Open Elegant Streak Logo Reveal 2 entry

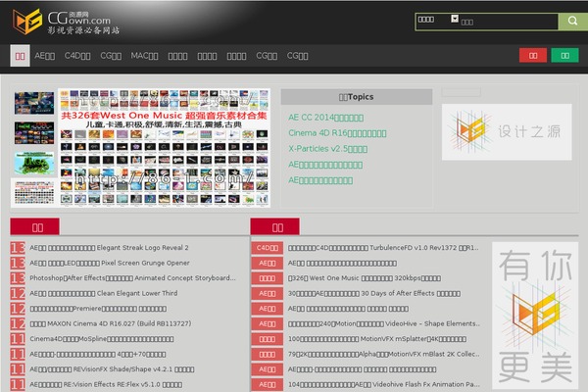pyautogui.click(x=109, y=248)
